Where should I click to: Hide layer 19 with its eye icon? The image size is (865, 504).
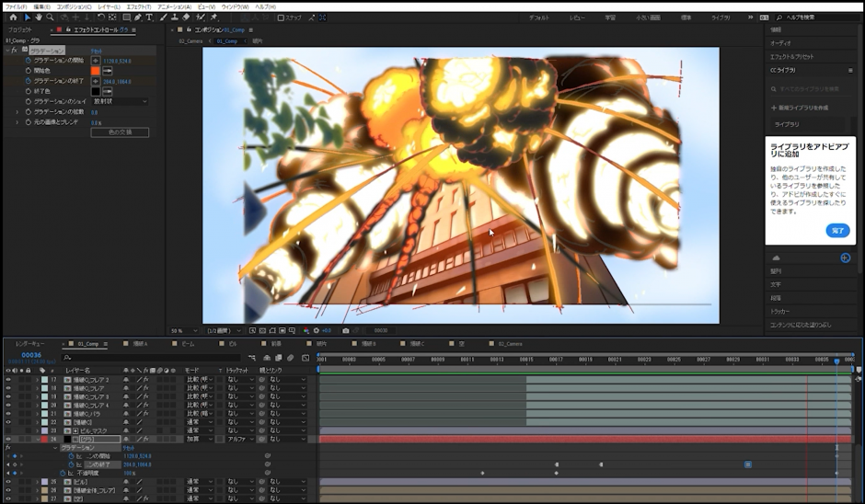8,396
